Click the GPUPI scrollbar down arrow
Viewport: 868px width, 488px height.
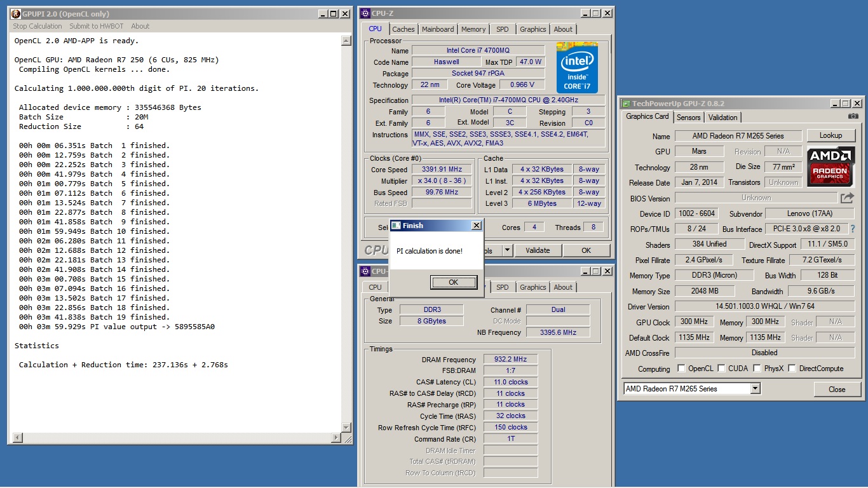pos(346,427)
